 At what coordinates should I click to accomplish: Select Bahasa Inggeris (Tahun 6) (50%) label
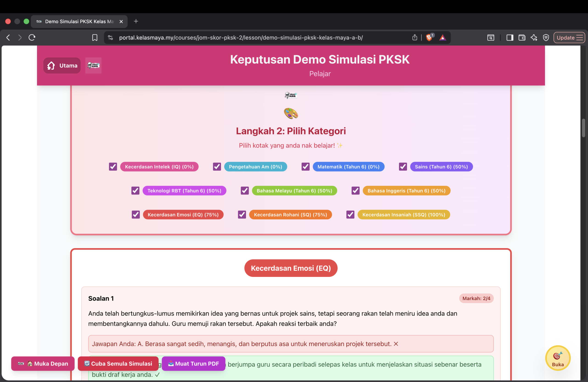click(x=406, y=190)
